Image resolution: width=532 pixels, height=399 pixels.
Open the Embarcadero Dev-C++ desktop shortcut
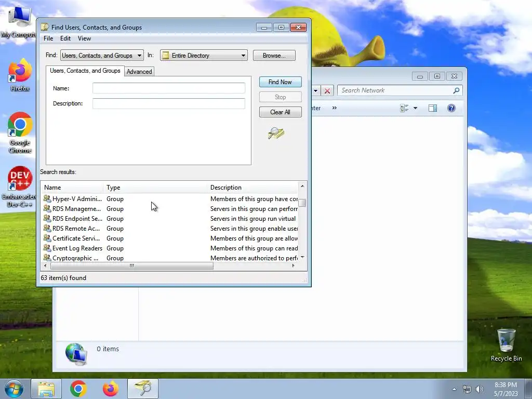[19, 187]
